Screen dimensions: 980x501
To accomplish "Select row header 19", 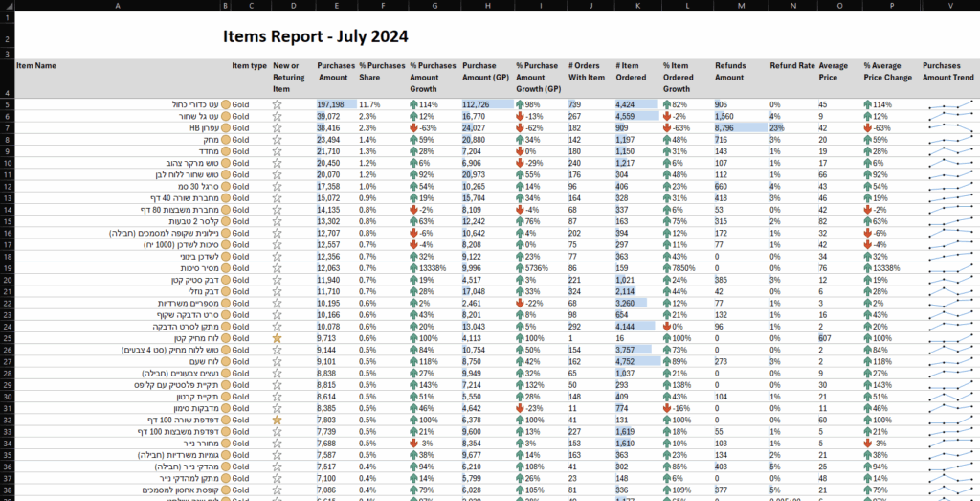I will tap(6, 268).
